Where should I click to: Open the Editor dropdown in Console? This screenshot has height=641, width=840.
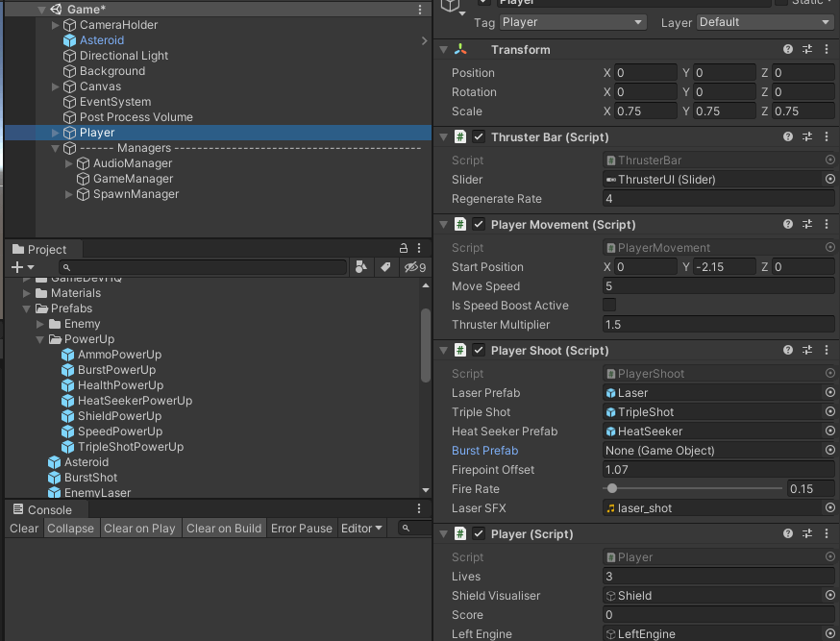(361, 528)
